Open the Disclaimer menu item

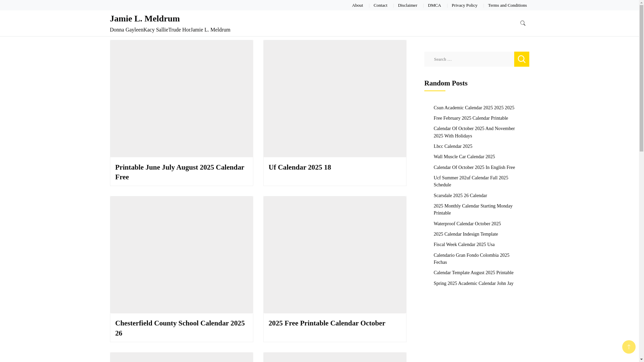click(x=408, y=5)
